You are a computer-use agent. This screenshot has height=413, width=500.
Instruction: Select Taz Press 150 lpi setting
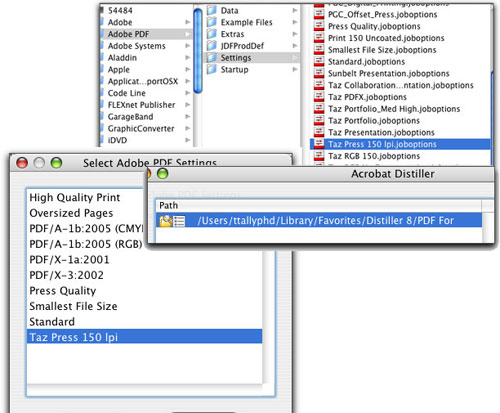click(x=144, y=337)
